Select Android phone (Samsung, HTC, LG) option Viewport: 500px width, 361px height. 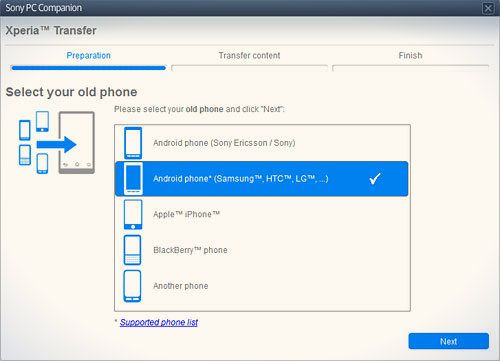pos(261,179)
